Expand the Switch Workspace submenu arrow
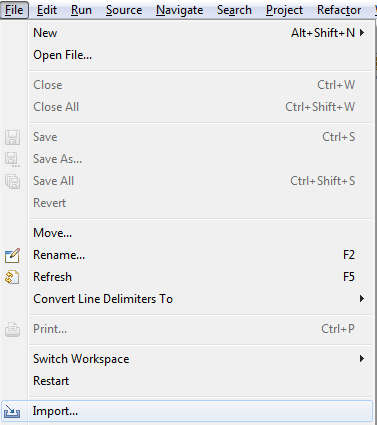Image resolution: width=377 pixels, height=425 pixels. tap(362, 359)
